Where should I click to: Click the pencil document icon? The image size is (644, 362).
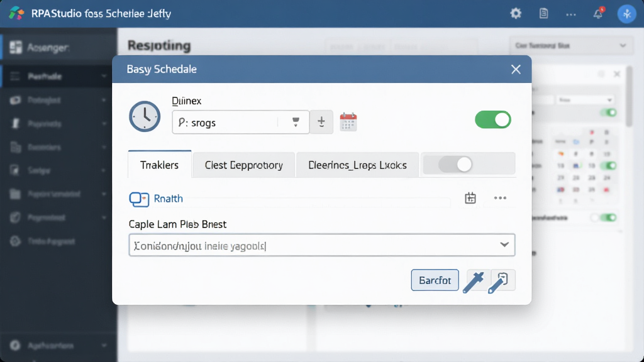[499, 281]
